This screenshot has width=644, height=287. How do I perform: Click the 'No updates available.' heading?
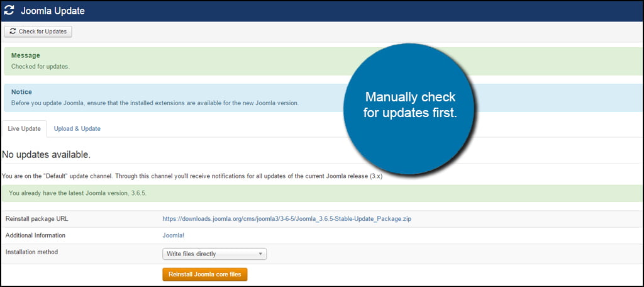click(46, 155)
